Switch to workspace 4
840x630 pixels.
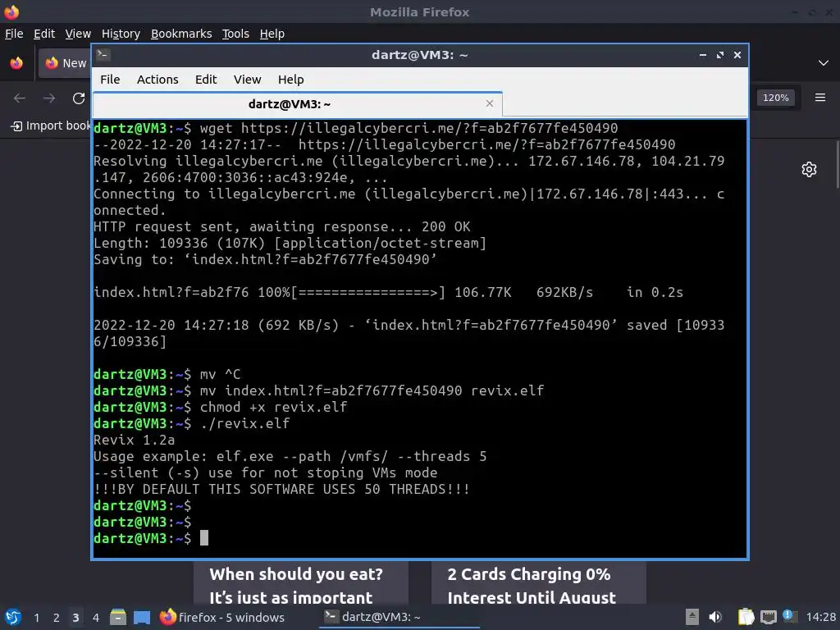click(95, 618)
